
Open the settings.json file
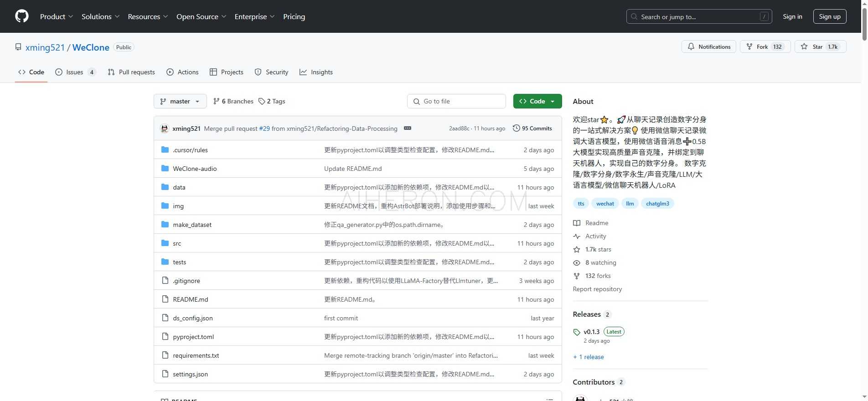(190, 374)
